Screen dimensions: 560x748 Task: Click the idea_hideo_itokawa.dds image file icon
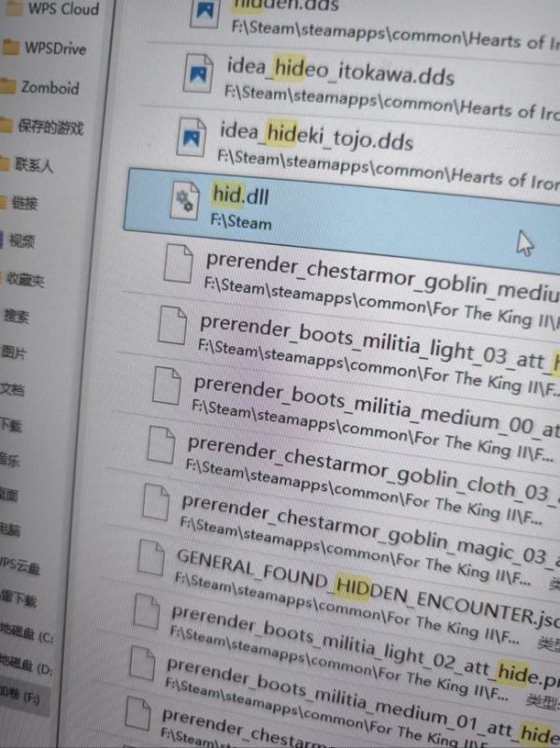pos(199,74)
